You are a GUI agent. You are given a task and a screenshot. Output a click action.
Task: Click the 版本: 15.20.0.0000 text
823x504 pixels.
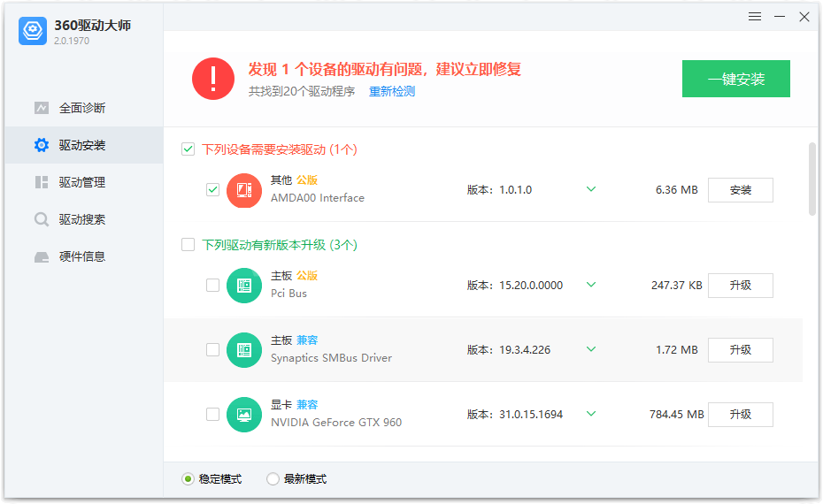pyautogui.click(x=515, y=286)
